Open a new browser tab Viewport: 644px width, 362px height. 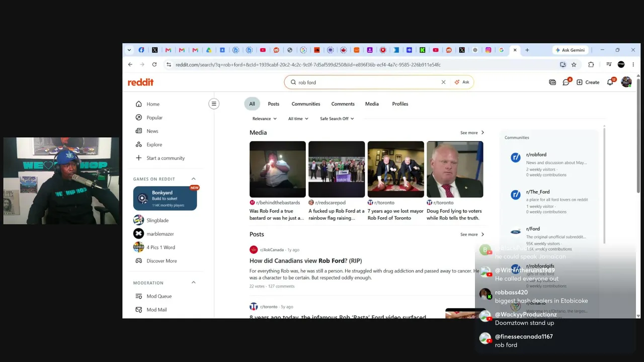(x=527, y=50)
